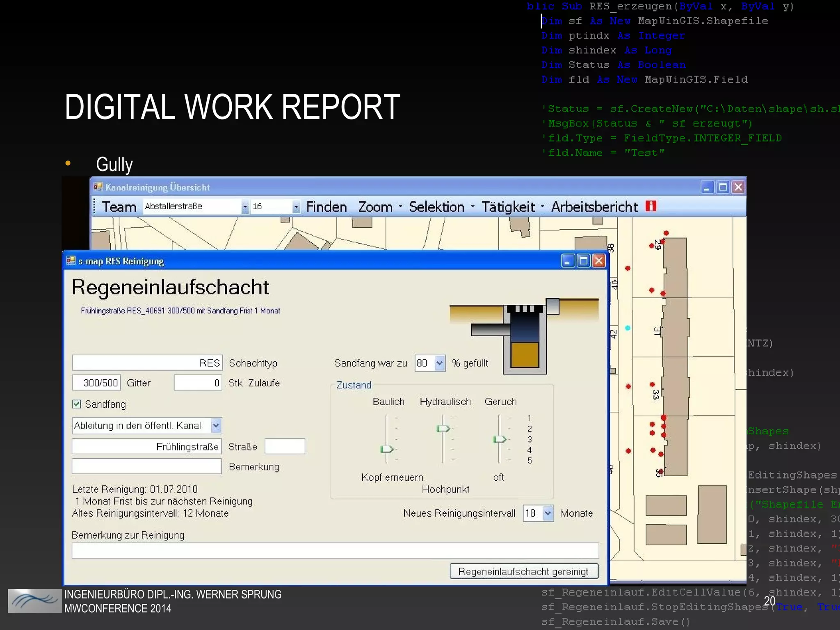The image size is (840, 630).
Task: Minimize the Kanalreinigung Übersicht window
Action: tap(707, 187)
